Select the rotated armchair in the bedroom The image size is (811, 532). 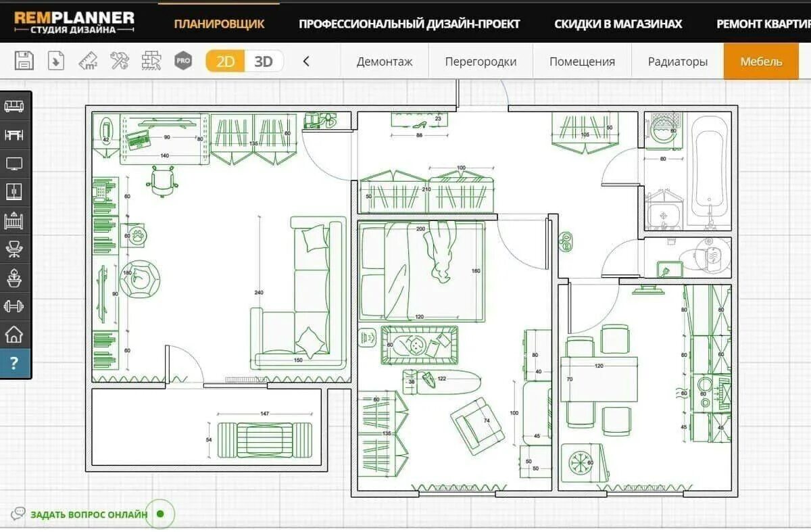coord(478,426)
